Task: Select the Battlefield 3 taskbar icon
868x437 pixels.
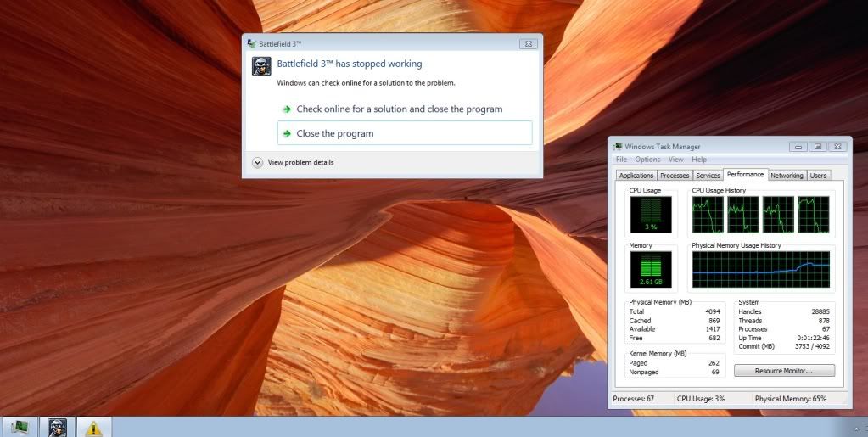Action: [x=57, y=428]
